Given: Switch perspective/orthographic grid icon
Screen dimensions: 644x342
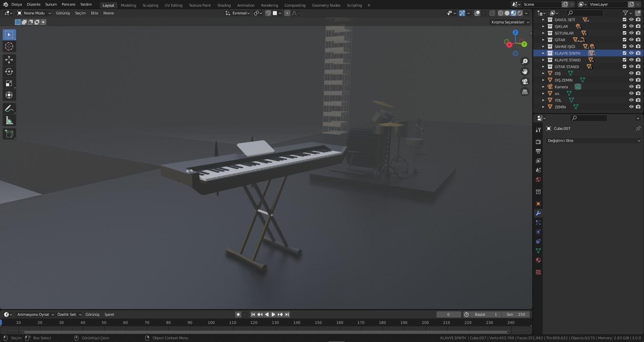Looking at the screenshot, I should (525, 92).
